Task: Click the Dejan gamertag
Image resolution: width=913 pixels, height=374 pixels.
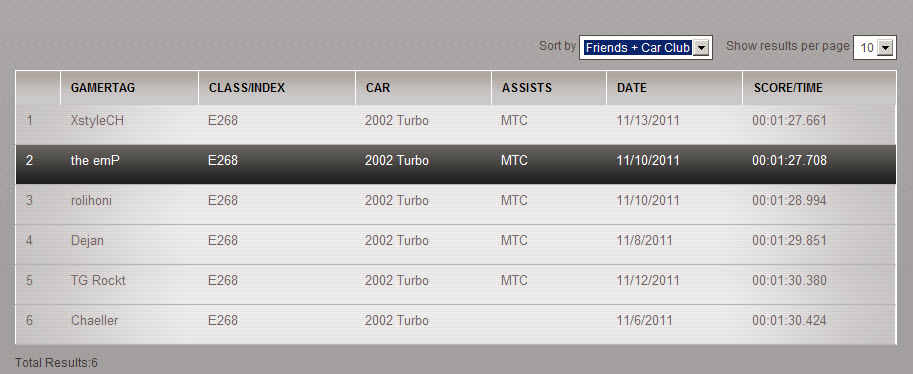Action: tap(87, 240)
